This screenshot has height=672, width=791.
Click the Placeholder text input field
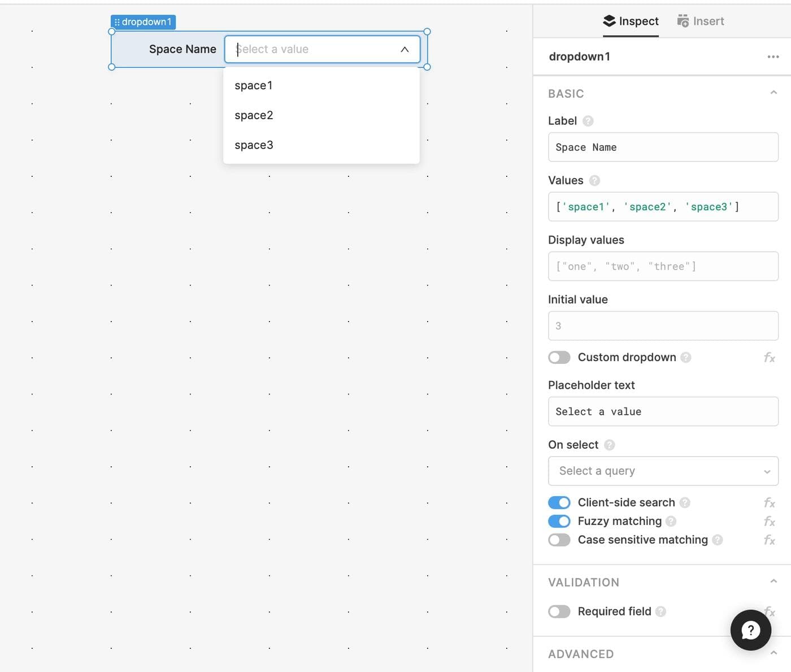point(663,411)
